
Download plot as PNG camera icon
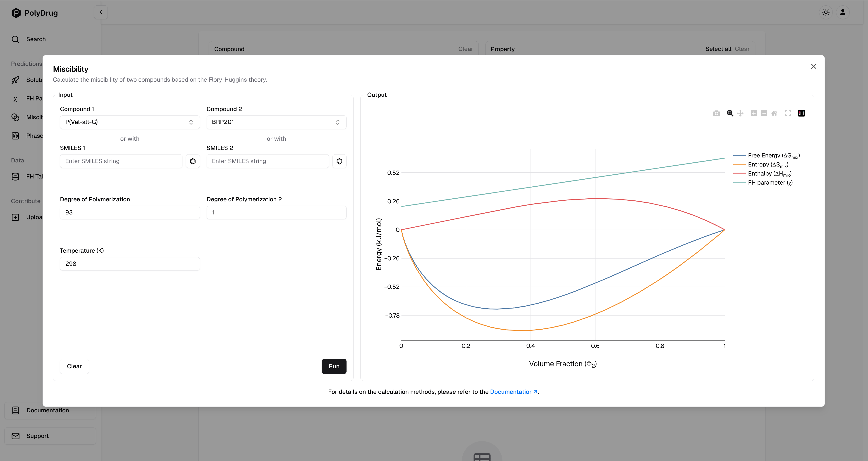[716, 113]
